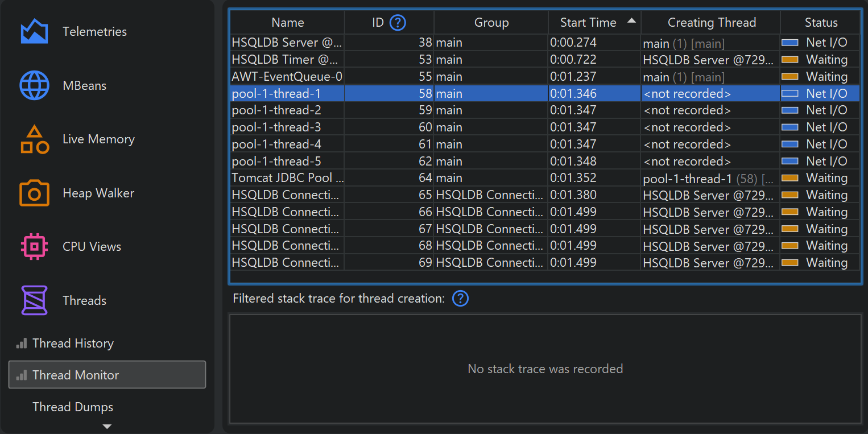Viewport: 868px width, 434px height.
Task: Open help for filtered stack trace
Action: click(x=460, y=299)
